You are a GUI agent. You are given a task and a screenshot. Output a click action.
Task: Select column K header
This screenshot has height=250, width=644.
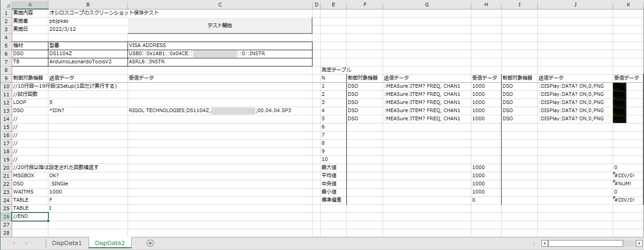[628, 5]
